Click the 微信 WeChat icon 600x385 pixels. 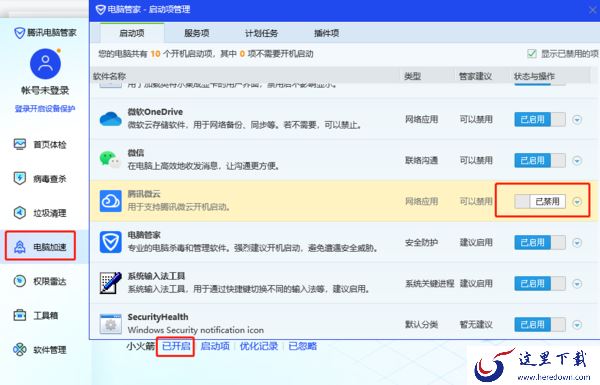click(x=110, y=160)
